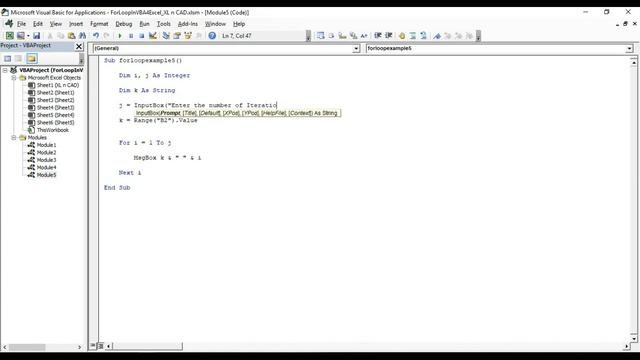Click the Comment Block icon
Image resolution: width=640 pixels, height=360 pixels.
click(x=413, y=36)
